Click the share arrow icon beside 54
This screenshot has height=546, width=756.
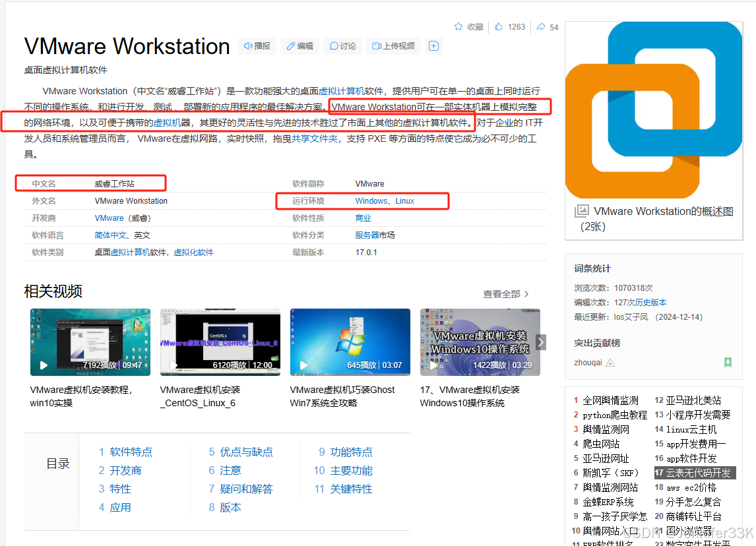[541, 26]
